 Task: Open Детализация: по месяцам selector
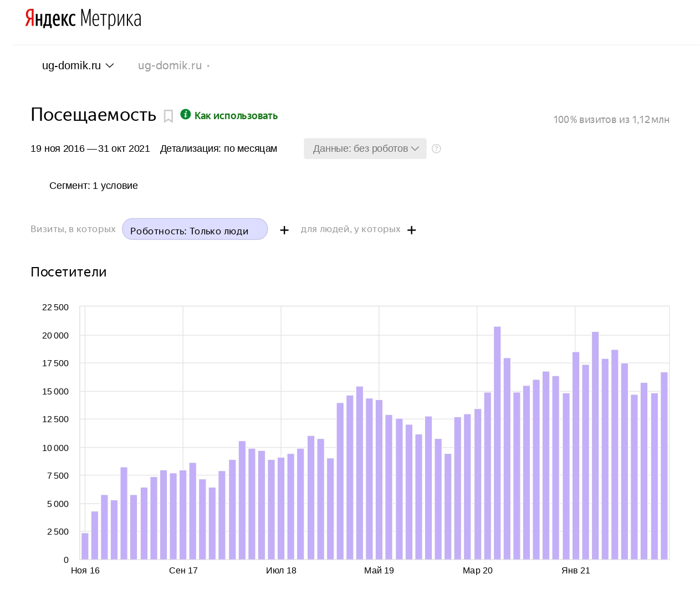click(218, 148)
